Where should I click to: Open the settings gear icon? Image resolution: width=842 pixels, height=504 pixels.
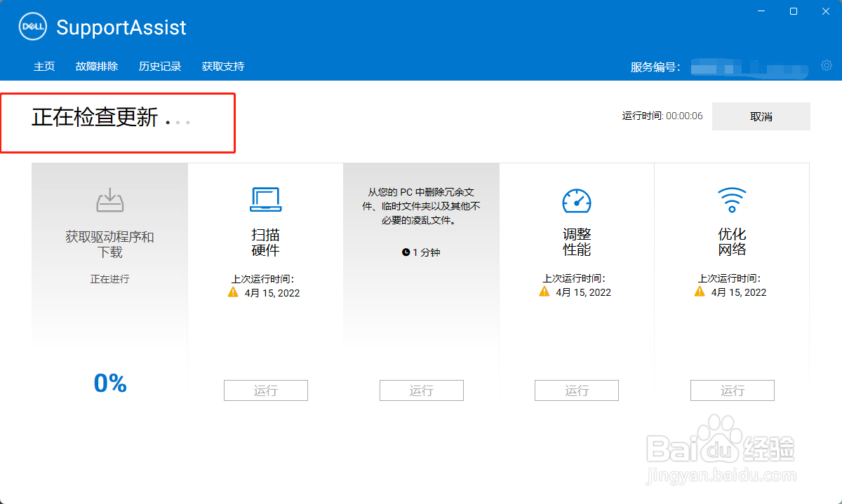pyautogui.click(x=827, y=65)
